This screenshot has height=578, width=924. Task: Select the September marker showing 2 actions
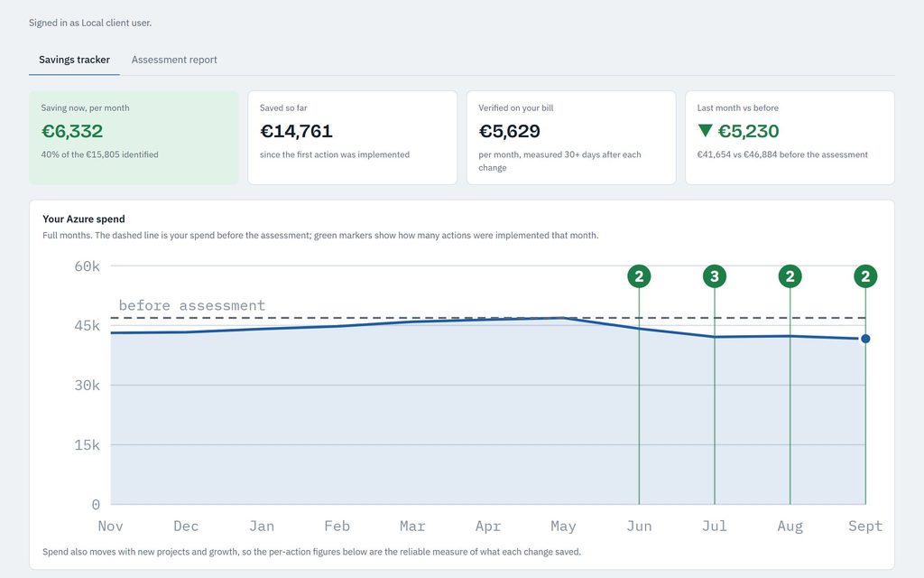pos(865,276)
